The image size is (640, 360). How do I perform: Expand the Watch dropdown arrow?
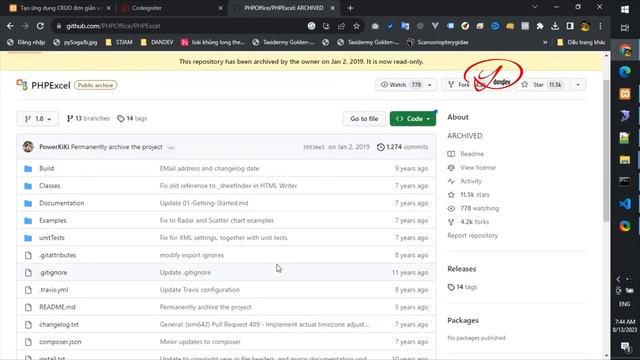pyautogui.click(x=429, y=84)
